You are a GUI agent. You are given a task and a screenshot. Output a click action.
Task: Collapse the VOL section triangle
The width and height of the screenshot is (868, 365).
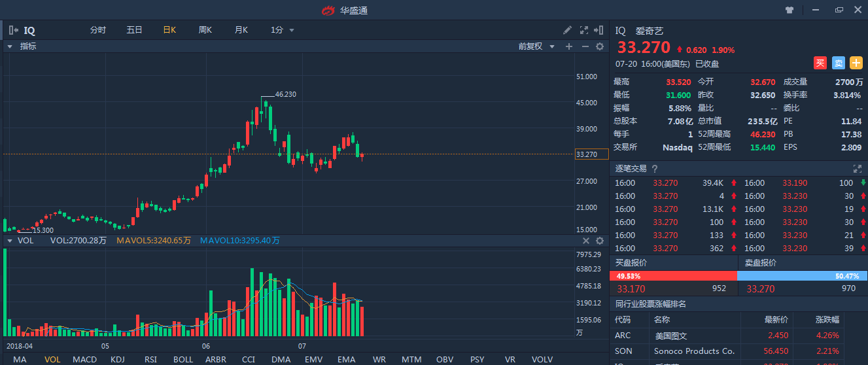(x=10, y=241)
